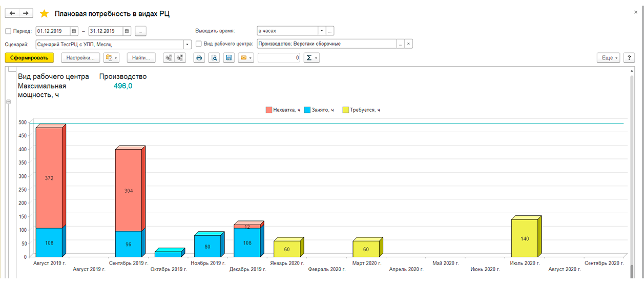Collapse the report group minus toggle

[x=8, y=102]
